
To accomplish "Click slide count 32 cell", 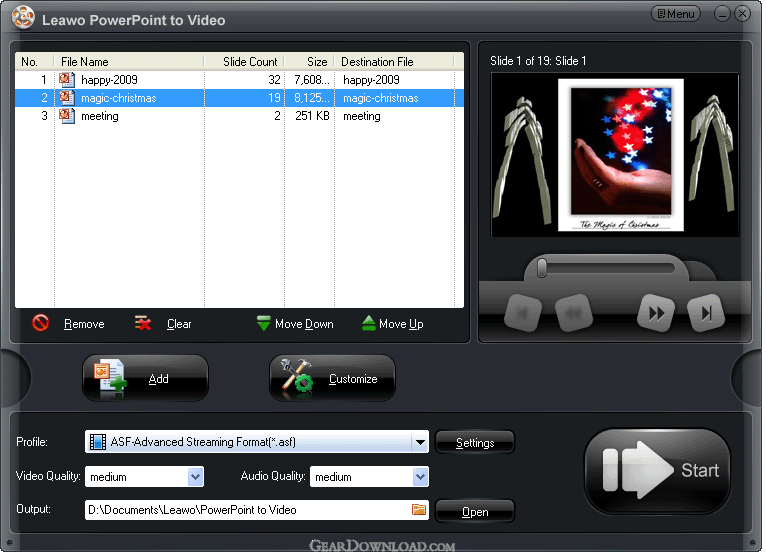I will coord(275,80).
